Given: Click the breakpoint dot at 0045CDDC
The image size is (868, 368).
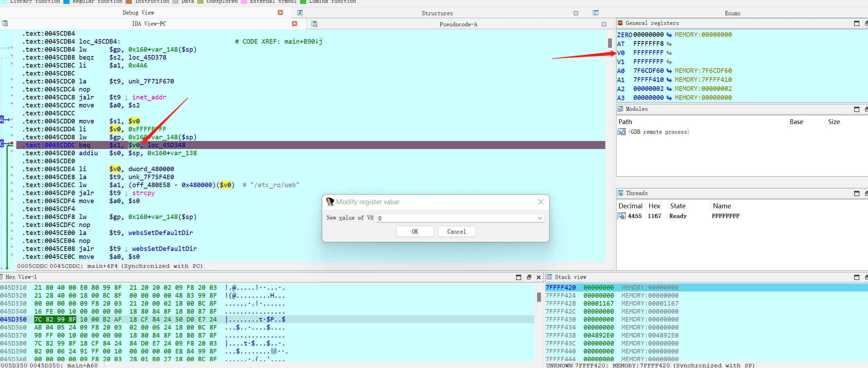Looking at the screenshot, I should [12, 143].
